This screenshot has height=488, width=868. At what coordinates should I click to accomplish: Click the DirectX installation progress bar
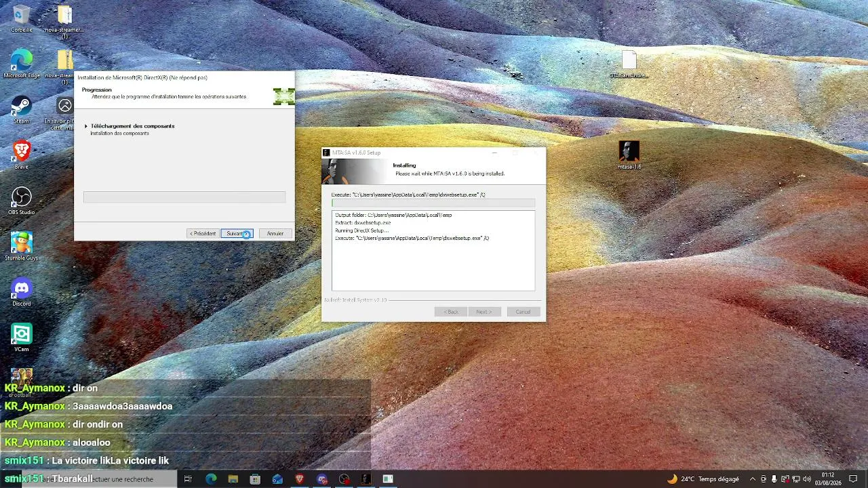coord(184,197)
